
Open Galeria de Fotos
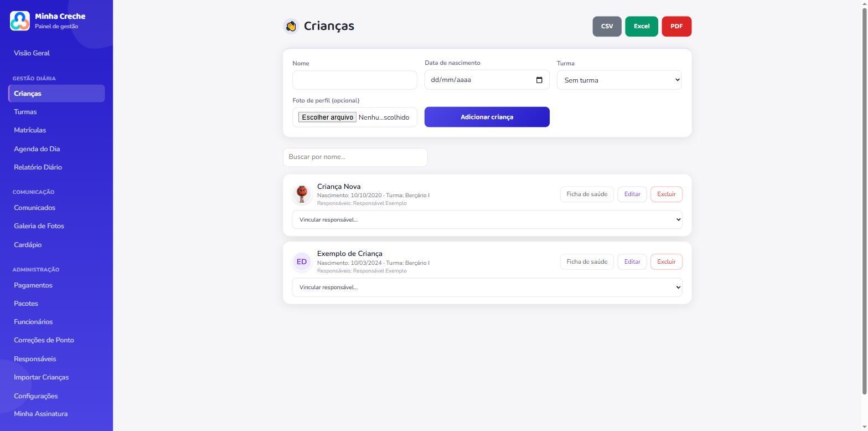pos(39,226)
